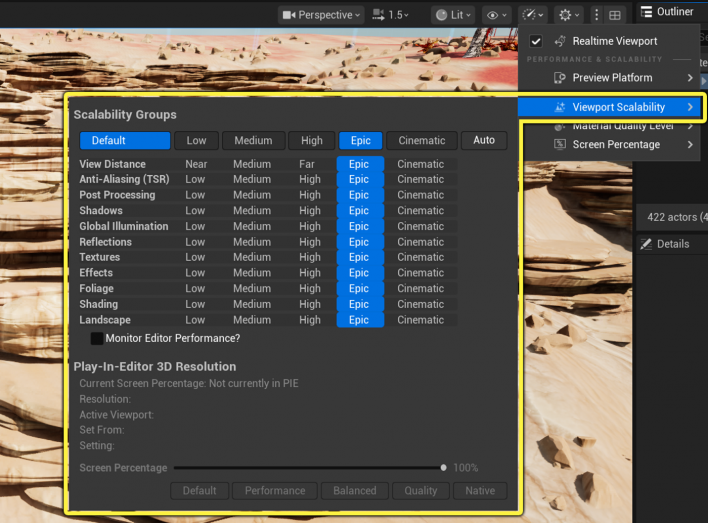Set all scalability groups to Epic
Screen dimensions: 708x523
[x=360, y=140]
